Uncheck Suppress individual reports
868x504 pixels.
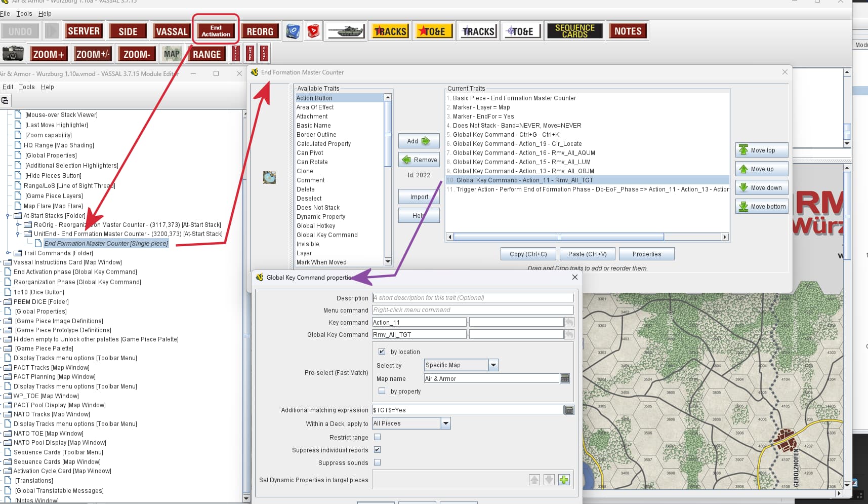377,449
